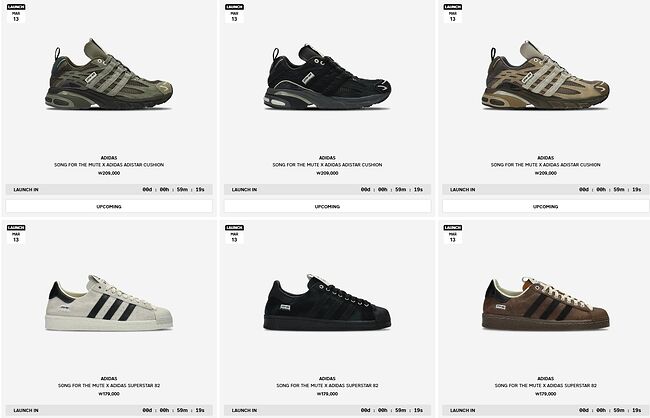Click Upcoming button under black Adistar Cushion
The width and height of the screenshot is (650, 418).
pos(327,206)
